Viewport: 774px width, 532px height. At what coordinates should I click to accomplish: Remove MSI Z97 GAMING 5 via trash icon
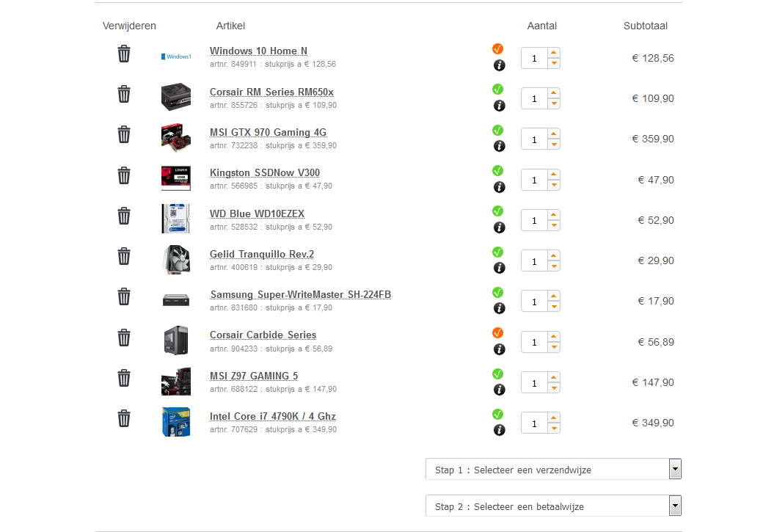[x=124, y=379]
